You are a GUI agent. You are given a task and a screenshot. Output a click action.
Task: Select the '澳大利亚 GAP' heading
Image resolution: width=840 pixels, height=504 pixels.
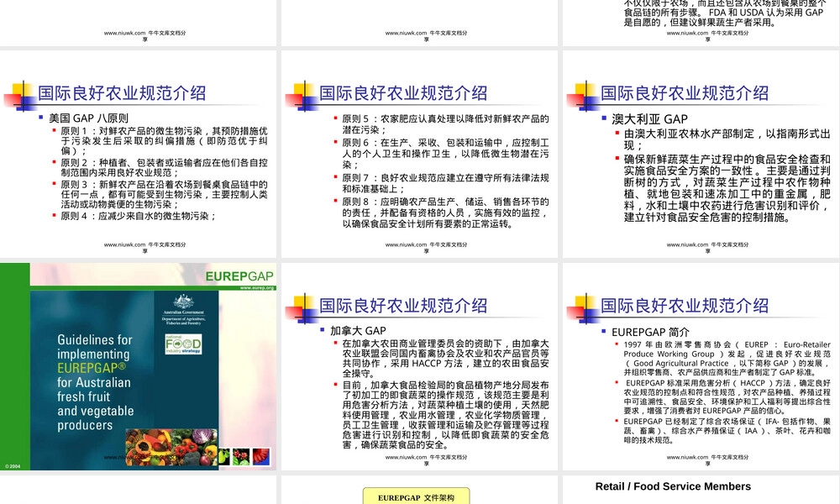(x=650, y=119)
